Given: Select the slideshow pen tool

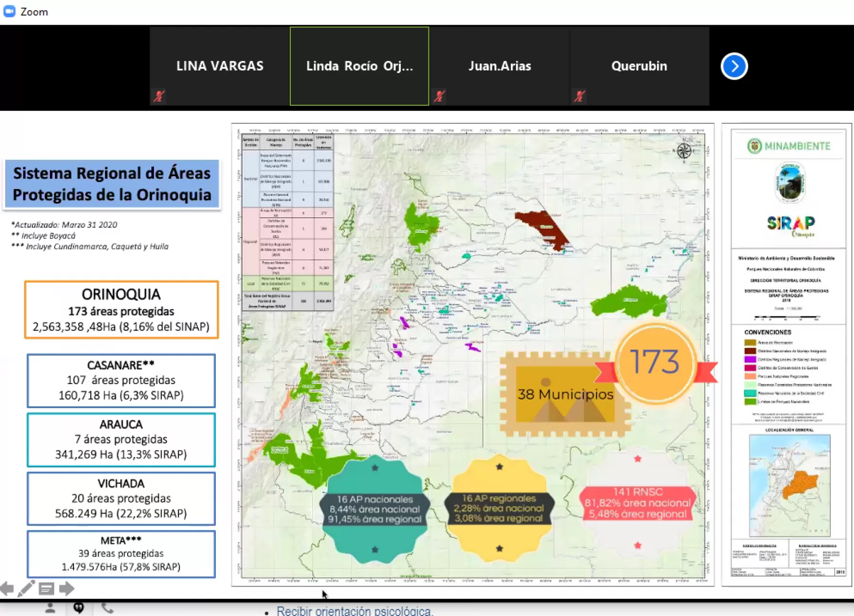Looking at the screenshot, I should click(26, 588).
